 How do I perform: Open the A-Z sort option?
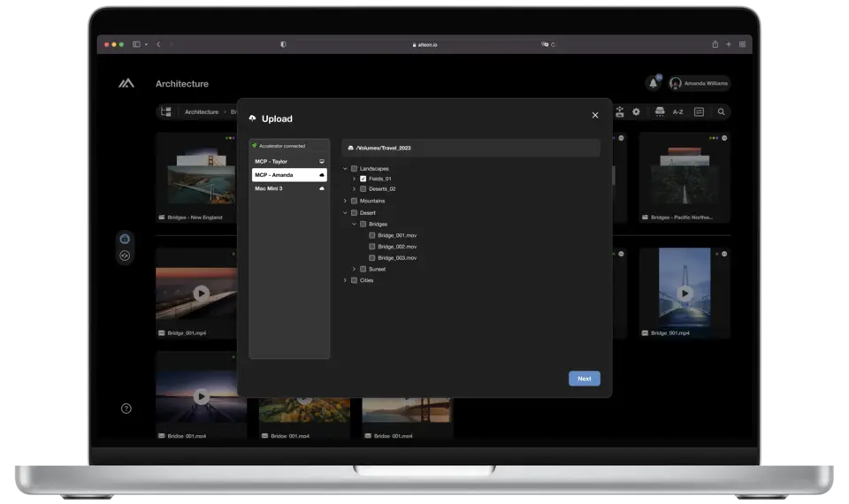coord(678,112)
